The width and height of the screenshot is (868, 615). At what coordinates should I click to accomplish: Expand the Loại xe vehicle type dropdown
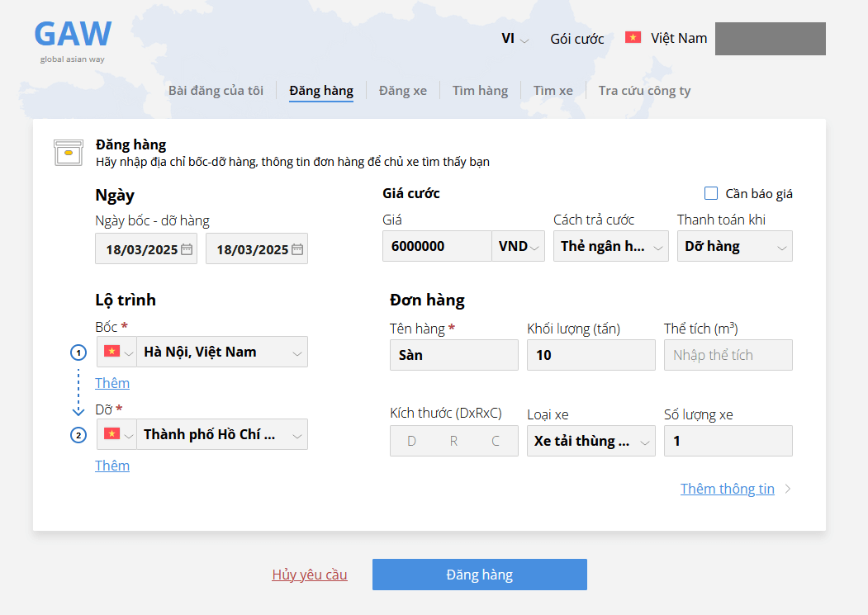click(591, 441)
